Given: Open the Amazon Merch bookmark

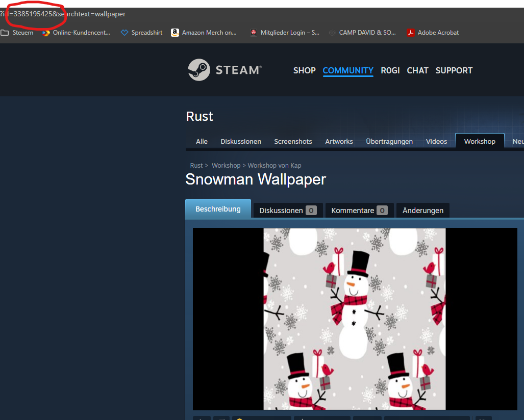Looking at the screenshot, I should pyautogui.click(x=204, y=33).
